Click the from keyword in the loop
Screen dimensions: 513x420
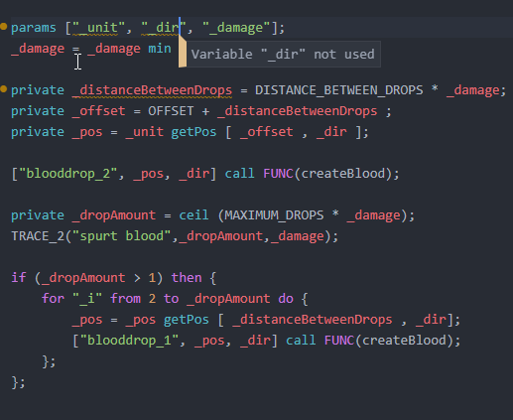click(125, 299)
